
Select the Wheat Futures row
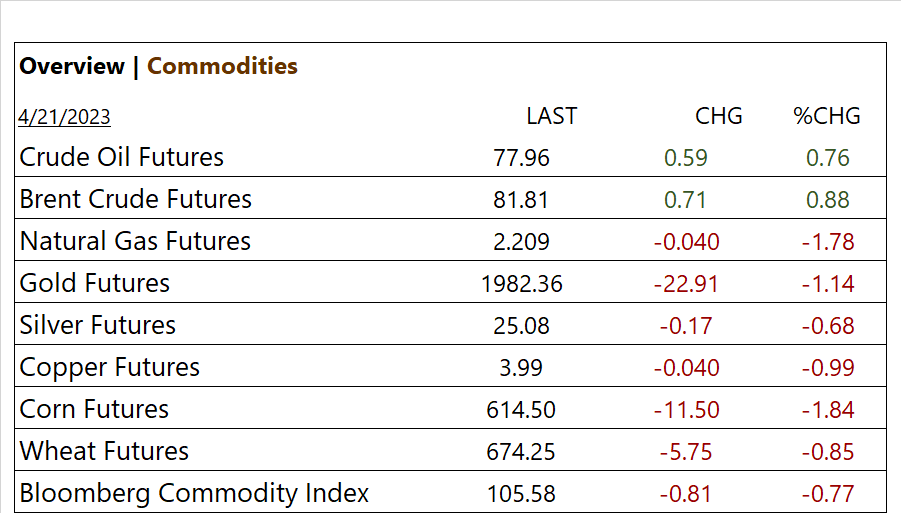(x=104, y=451)
